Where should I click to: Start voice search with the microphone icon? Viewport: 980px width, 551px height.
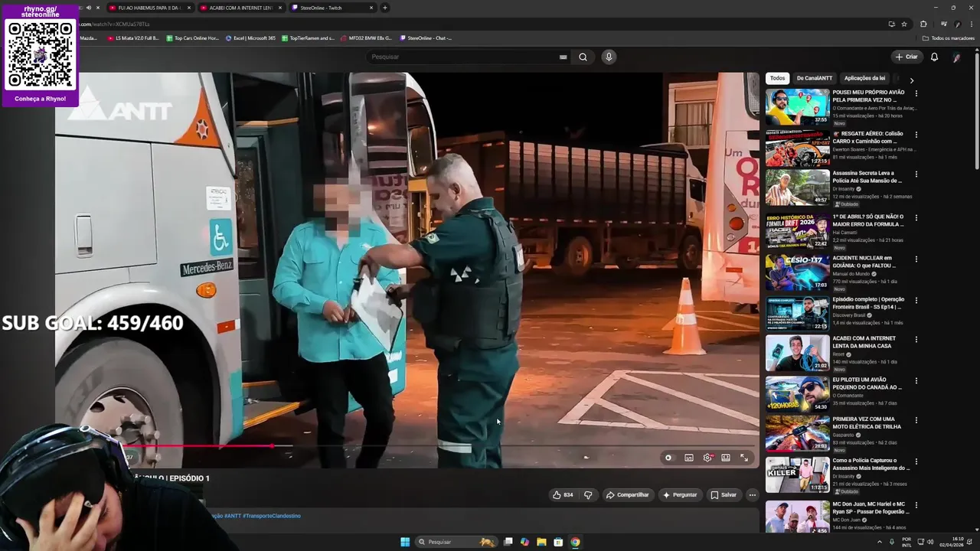[x=609, y=57]
